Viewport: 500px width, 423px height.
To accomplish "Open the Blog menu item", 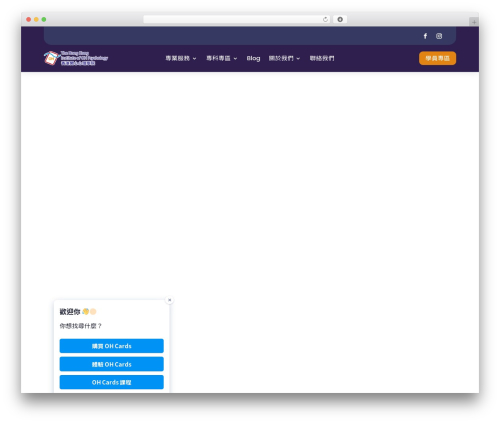I will 253,58.
